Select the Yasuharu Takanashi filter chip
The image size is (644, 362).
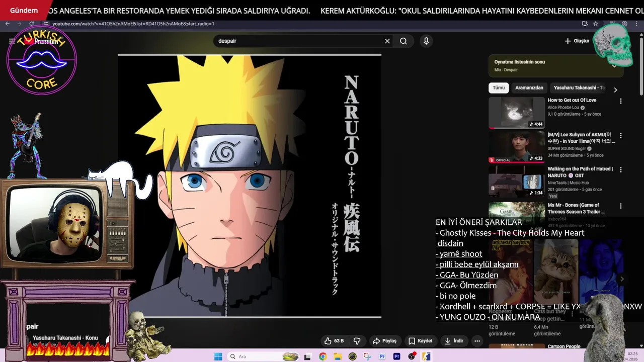pos(579,88)
